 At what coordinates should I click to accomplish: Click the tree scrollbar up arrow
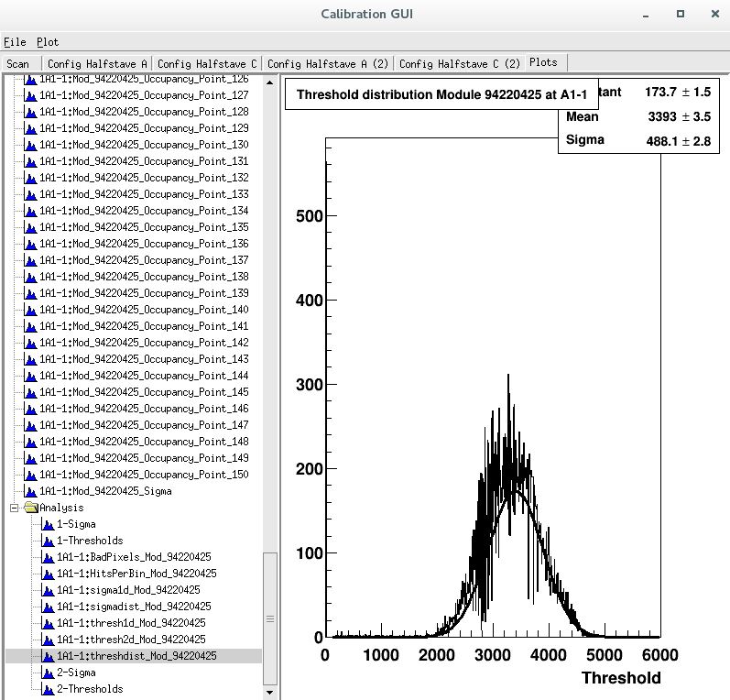click(270, 82)
